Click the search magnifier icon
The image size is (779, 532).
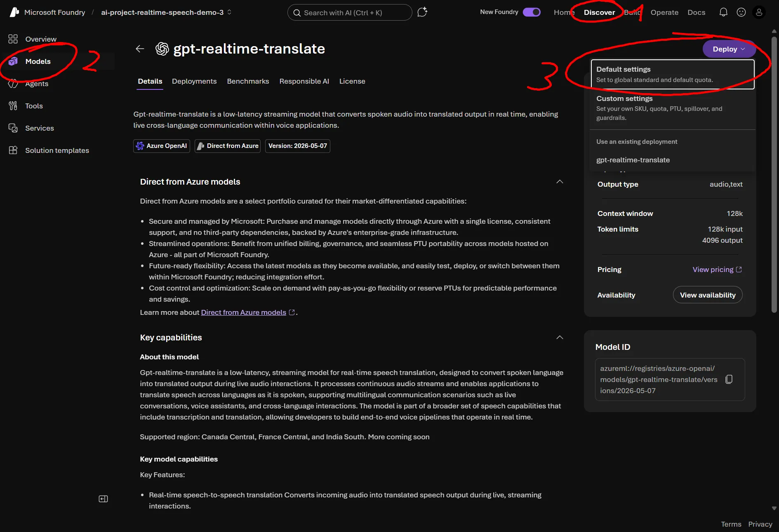click(x=297, y=13)
